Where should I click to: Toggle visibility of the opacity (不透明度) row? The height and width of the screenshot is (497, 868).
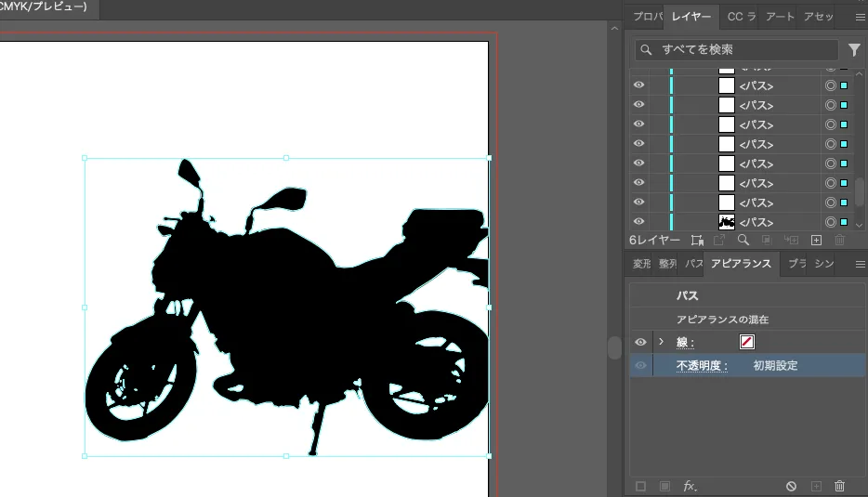(640, 366)
